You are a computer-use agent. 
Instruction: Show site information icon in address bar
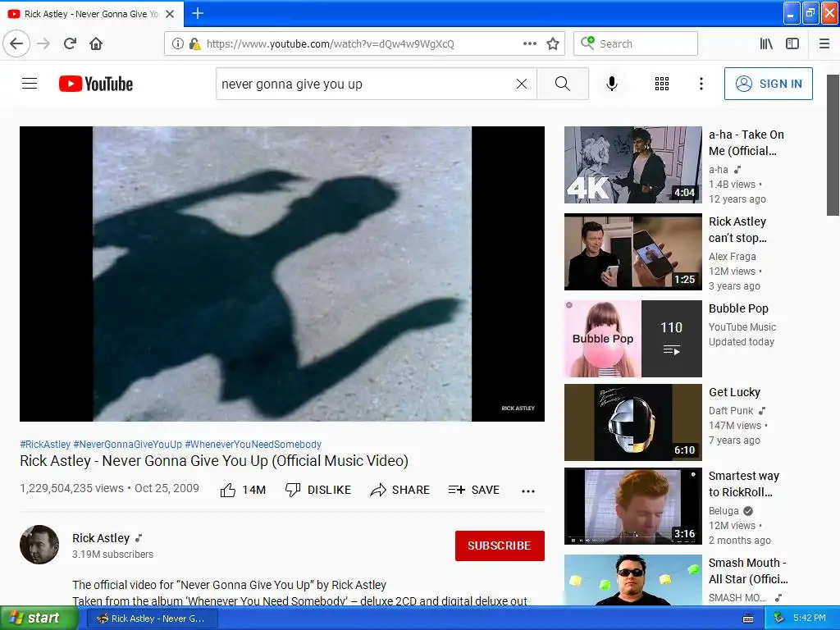[178, 44]
